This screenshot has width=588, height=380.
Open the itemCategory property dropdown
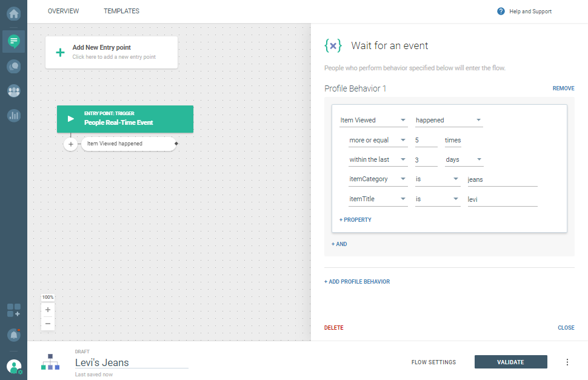pyautogui.click(x=377, y=179)
